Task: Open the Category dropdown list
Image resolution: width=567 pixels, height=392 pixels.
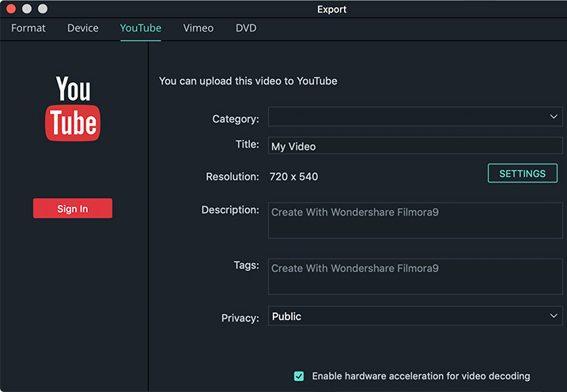Action: pos(415,116)
